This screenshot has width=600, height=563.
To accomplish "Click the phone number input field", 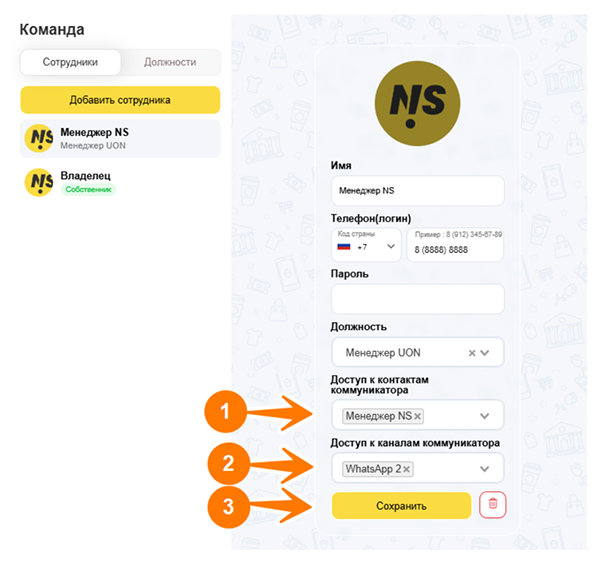I will (x=455, y=245).
